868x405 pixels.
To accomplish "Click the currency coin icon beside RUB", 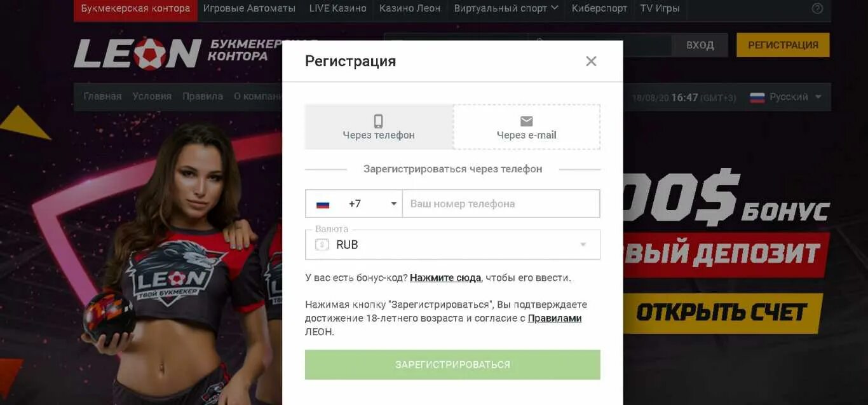I will 322,245.
